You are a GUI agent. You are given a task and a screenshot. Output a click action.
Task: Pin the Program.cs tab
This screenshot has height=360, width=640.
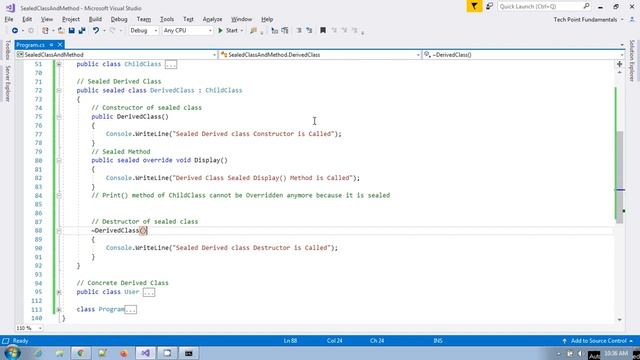pos(51,45)
